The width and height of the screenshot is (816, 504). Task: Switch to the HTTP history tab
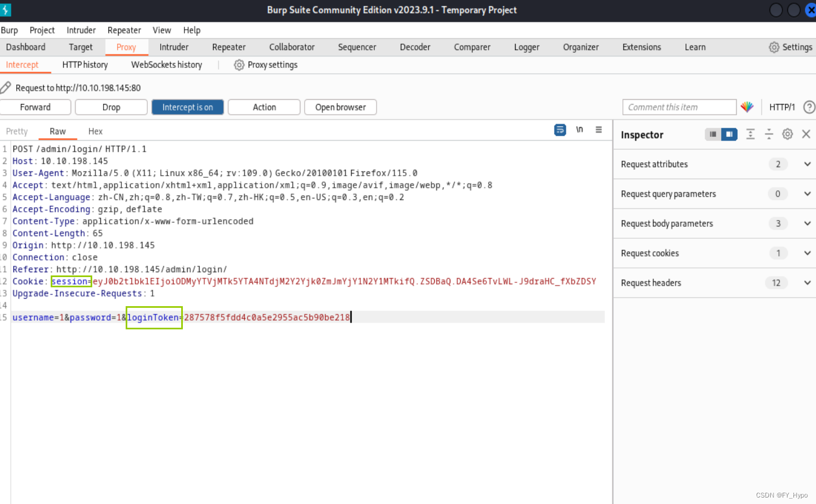tap(85, 65)
